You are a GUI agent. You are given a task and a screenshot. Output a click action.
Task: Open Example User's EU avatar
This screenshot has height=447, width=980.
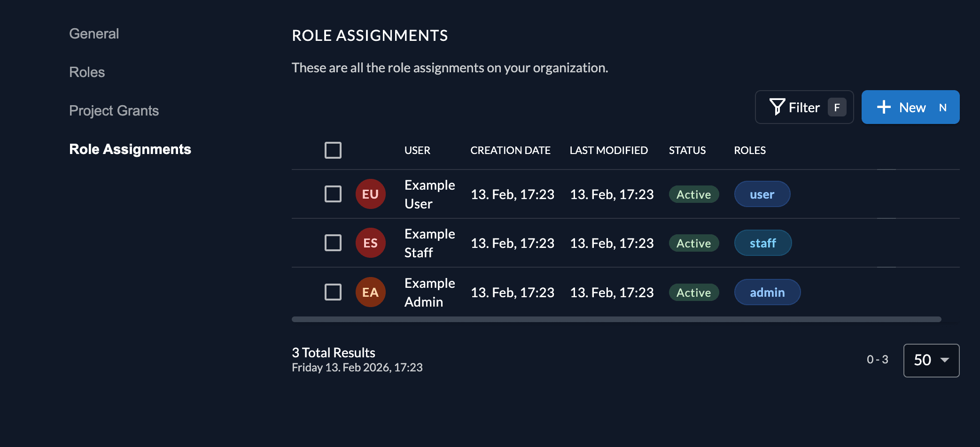[x=371, y=194]
